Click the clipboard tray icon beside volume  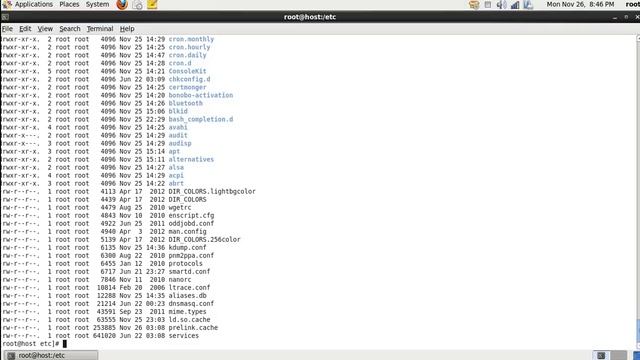tap(488, 5)
